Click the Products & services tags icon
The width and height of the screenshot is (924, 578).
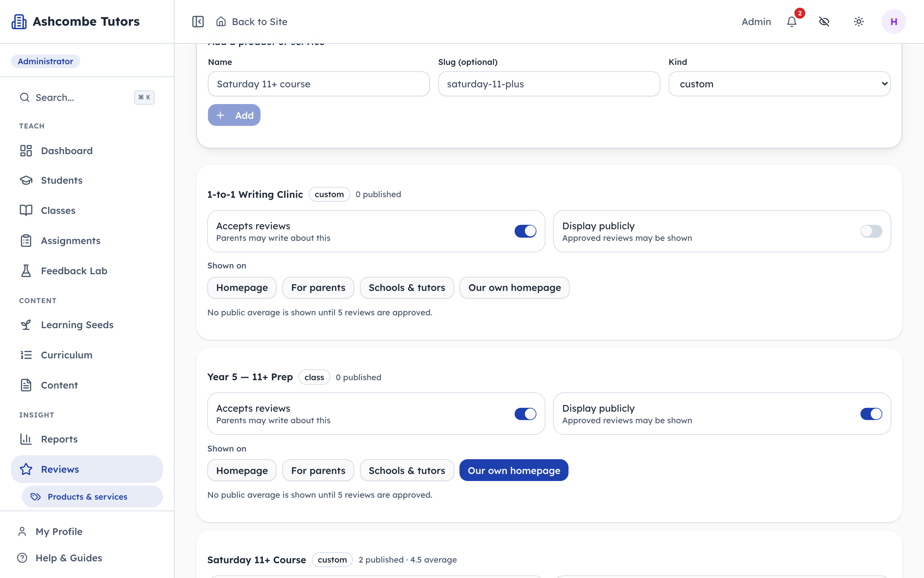point(36,496)
